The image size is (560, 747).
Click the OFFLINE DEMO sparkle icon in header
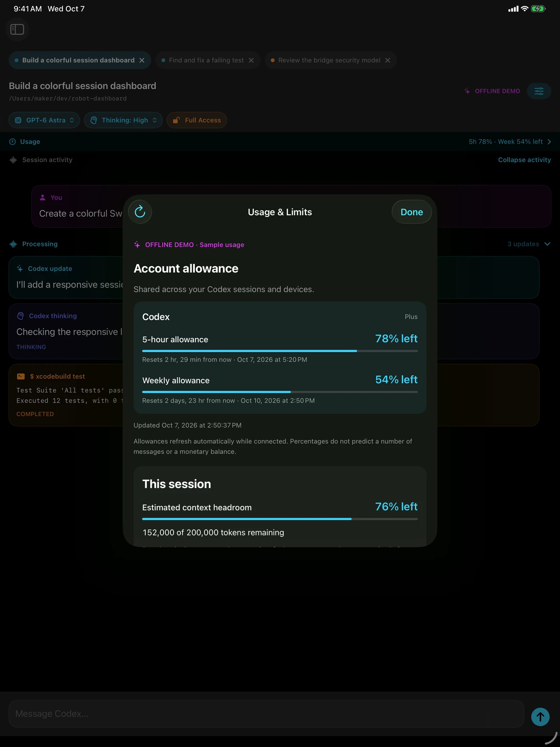[467, 91]
